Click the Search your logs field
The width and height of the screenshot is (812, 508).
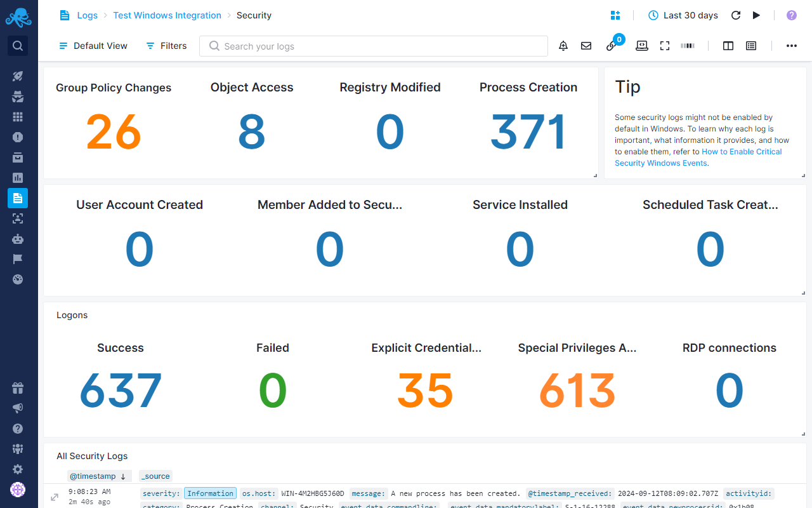click(x=374, y=46)
